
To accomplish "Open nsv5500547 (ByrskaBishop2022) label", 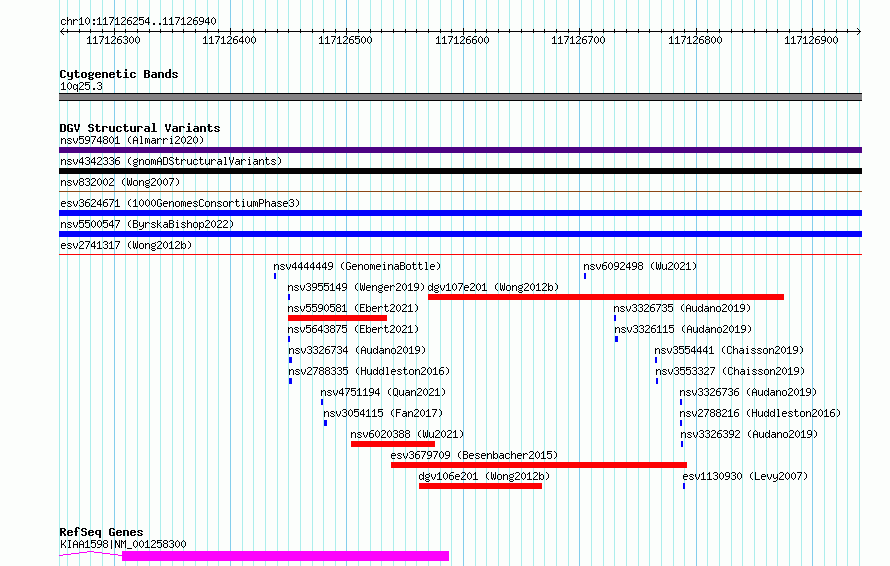I will click(147, 224).
